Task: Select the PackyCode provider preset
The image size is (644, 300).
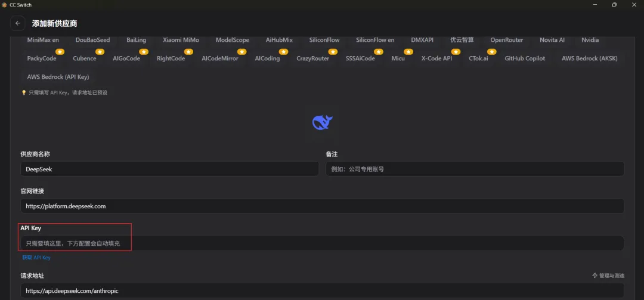Action: (42, 58)
